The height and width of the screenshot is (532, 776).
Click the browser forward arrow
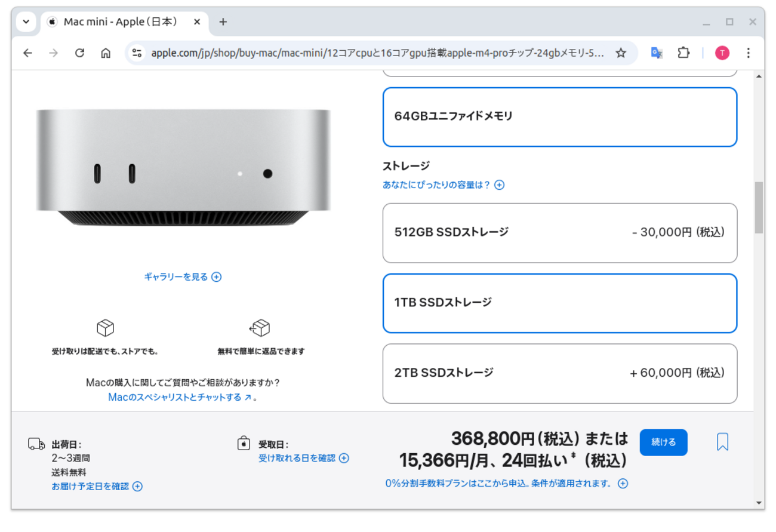point(54,53)
